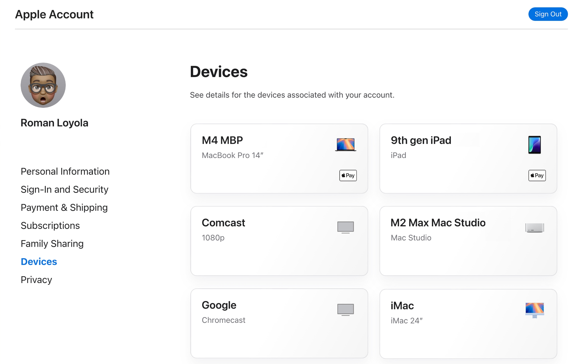View Subscriptions for this account
This screenshot has width=588, height=364.
pos(50,225)
